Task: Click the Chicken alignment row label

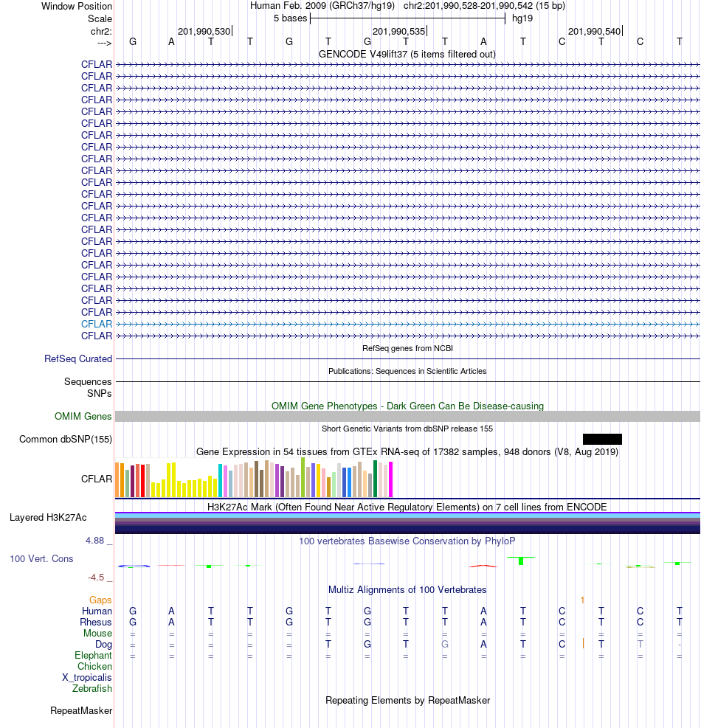Action: (94, 666)
